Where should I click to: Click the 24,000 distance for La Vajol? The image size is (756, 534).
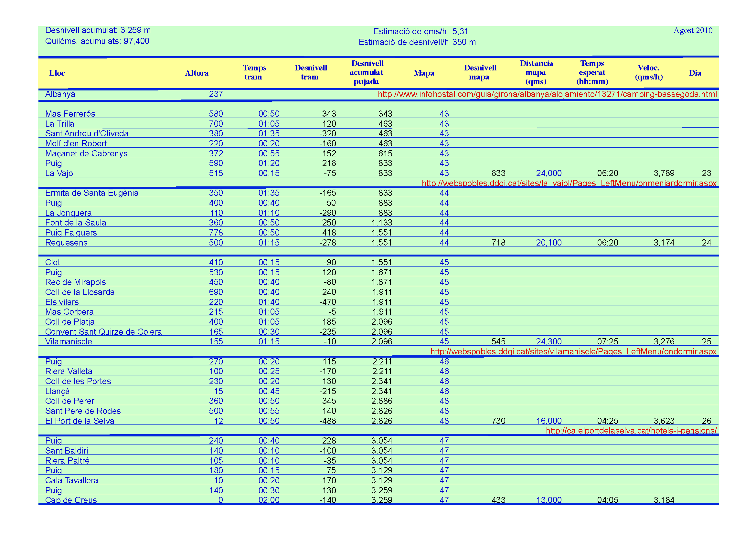pyautogui.click(x=548, y=173)
